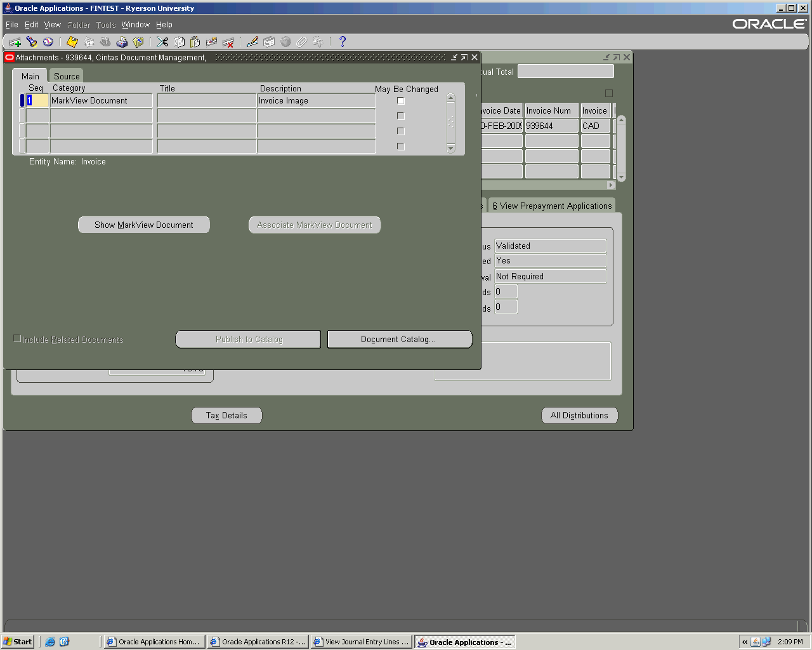The height and width of the screenshot is (650, 812).
Task: Click the Seq input field in first row
Action: [x=37, y=101]
